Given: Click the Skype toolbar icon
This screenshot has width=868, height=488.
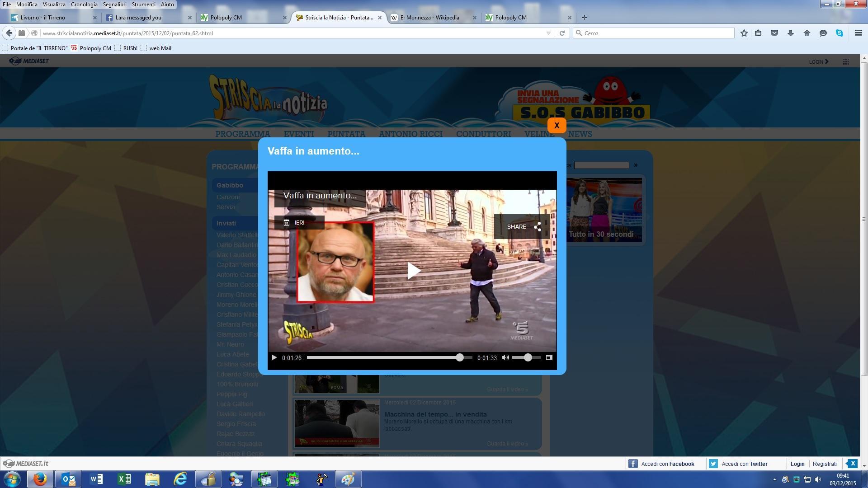Looking at the screenshot, I should point(840,33).
